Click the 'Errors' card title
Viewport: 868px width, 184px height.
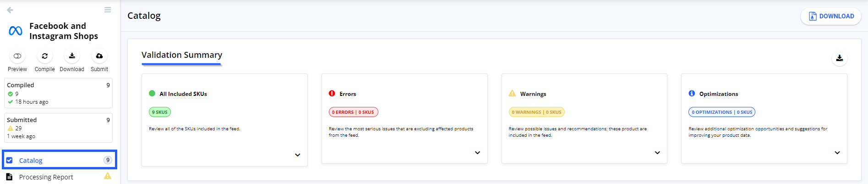[348, 94]
